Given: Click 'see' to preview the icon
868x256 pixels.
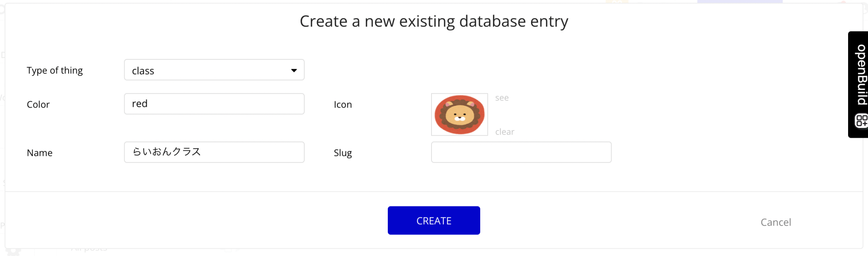Looking at the screenshot, I should 502,97.
